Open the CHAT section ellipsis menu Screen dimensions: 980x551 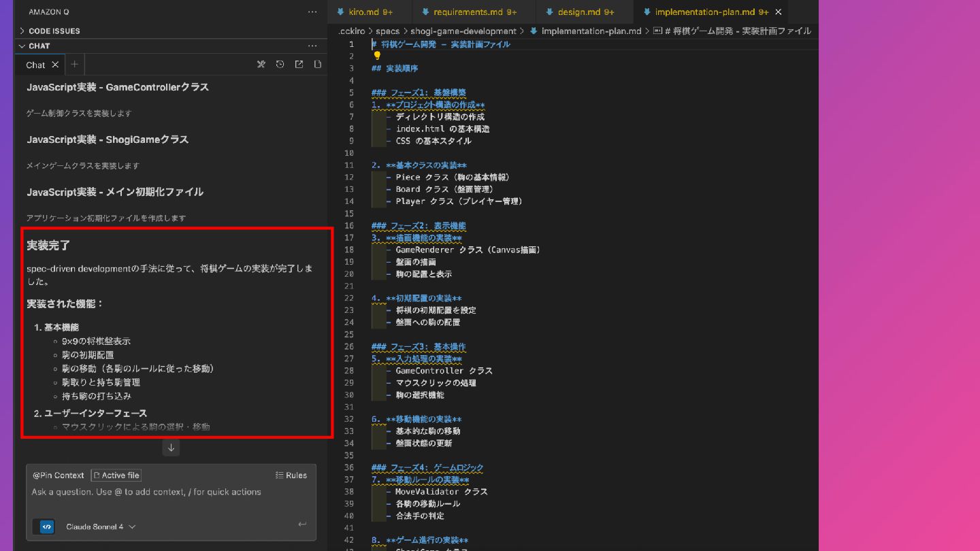coord(312,46)
